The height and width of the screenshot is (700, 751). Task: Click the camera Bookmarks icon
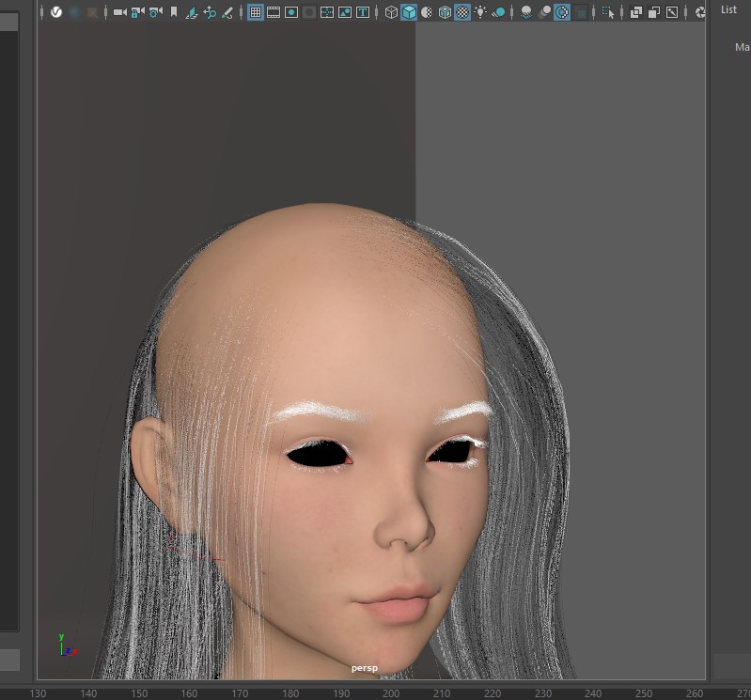click(x=173, y=12)
